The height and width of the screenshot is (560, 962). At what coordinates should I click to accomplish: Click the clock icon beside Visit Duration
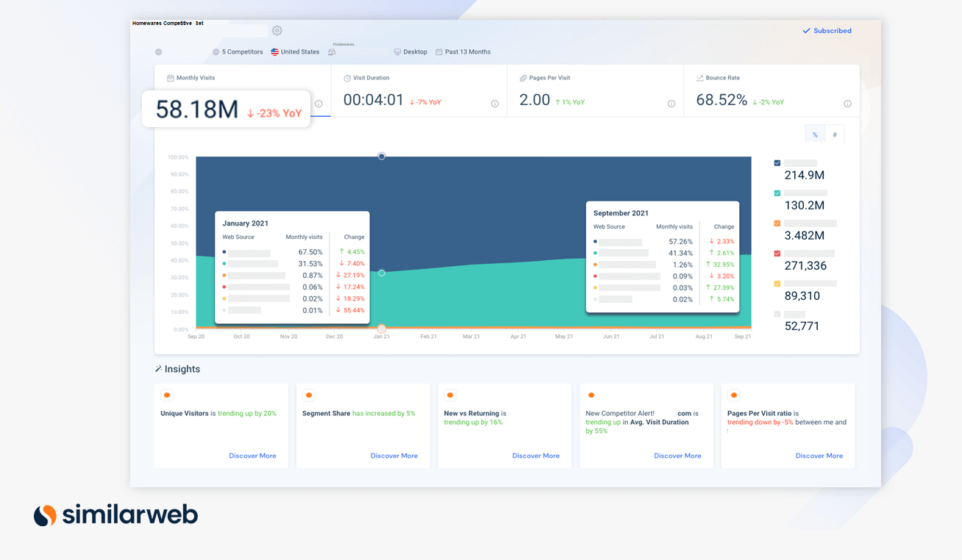[347, 78]
